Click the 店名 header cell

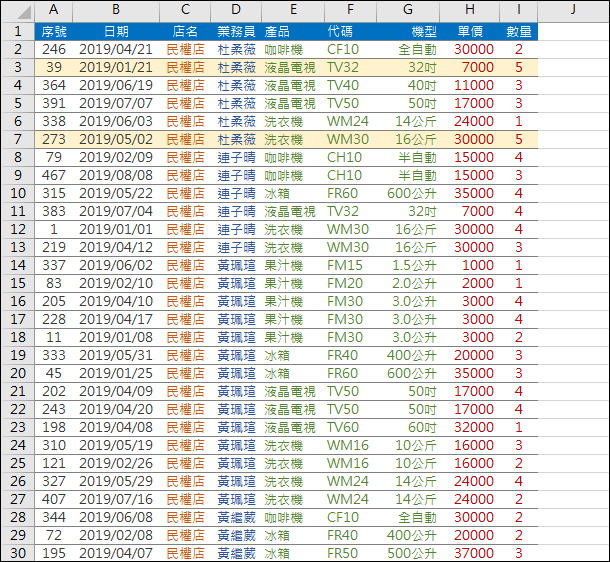pos(185,32)
